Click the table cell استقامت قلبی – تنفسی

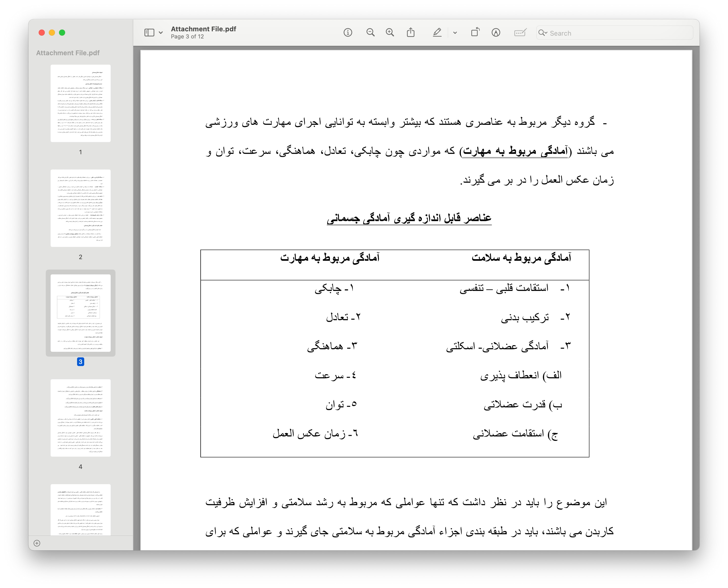(x=504, y=288)
